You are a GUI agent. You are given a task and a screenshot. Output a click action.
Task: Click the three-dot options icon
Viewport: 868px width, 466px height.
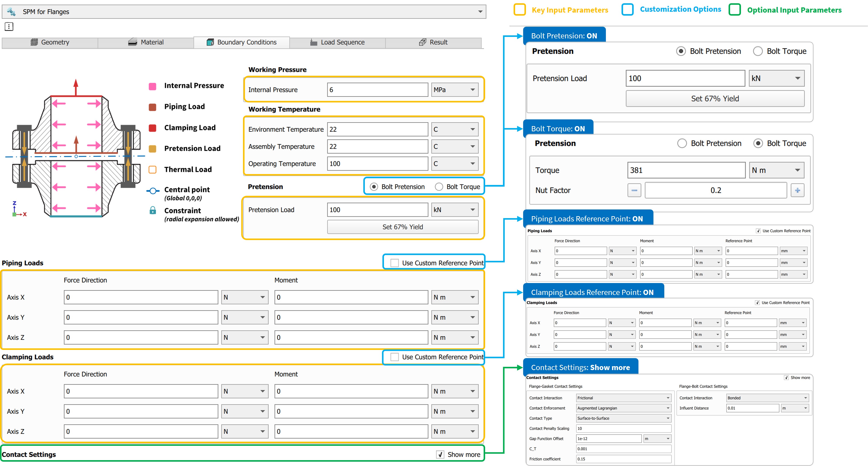pos(9,27)
